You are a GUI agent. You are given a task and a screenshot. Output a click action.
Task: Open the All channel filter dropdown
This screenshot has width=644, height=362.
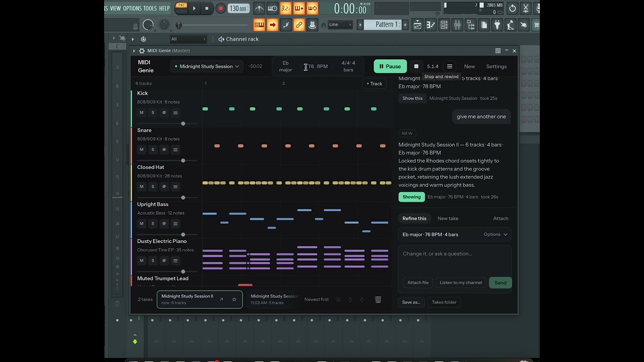[x=188, y=39]
